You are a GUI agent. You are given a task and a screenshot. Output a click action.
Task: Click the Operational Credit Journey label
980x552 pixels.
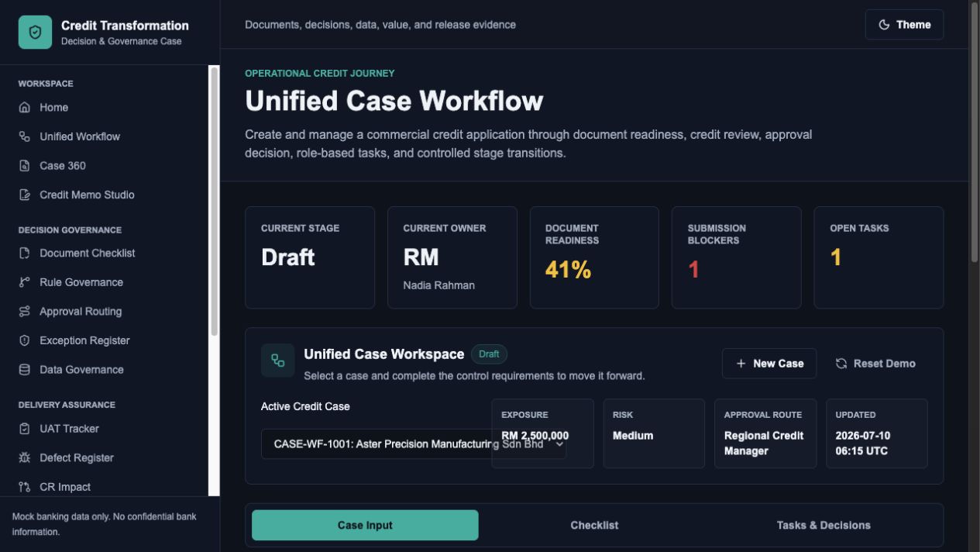[x=320, y=73]
